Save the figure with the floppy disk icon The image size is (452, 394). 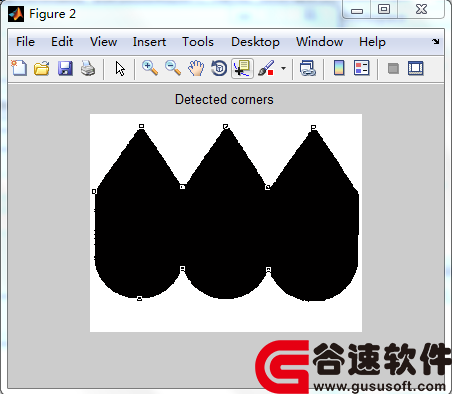tap(65, 68)
